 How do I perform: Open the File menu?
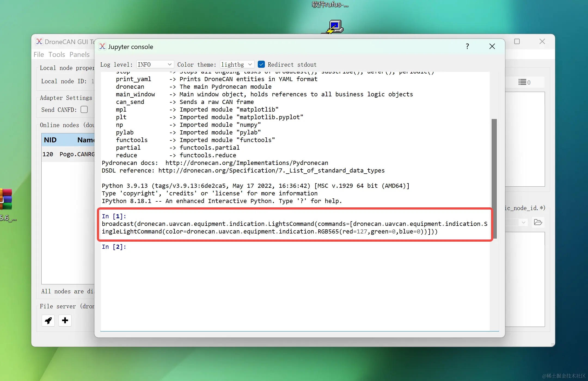point(39,54)
